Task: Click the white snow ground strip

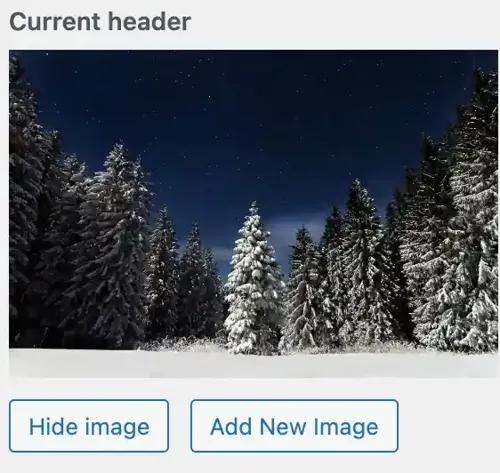Action: [253, 364]
